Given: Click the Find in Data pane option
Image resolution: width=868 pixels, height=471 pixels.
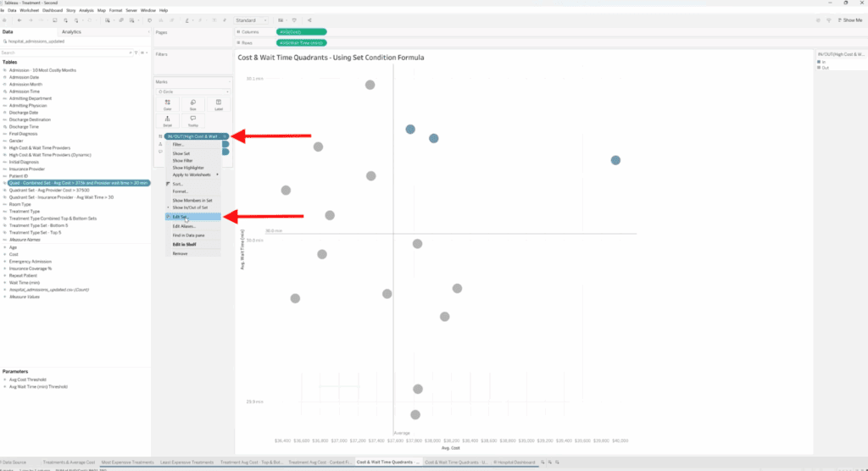Looking at the screenshot, I should [x=193, y=235].
